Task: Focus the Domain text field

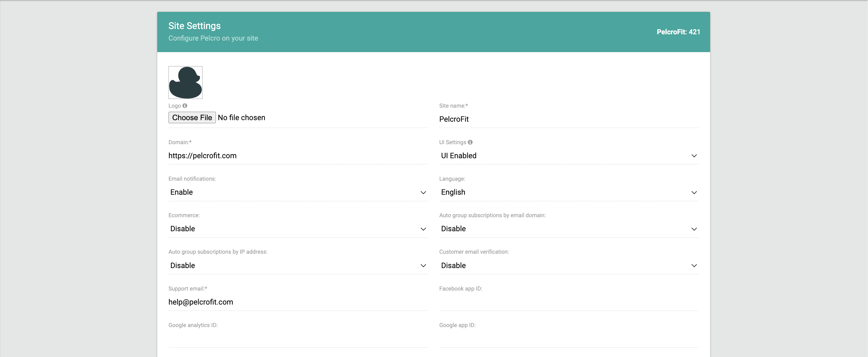Action: [298, 156]
